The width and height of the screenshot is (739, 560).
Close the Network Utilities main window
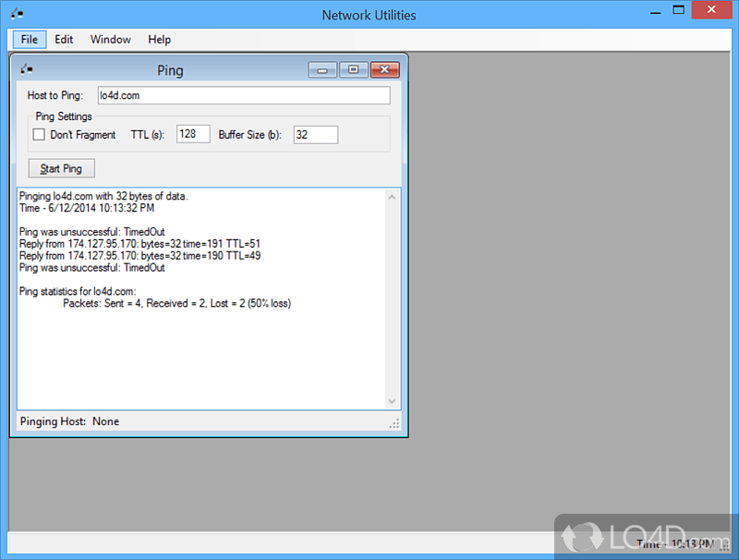coord(711,10)
